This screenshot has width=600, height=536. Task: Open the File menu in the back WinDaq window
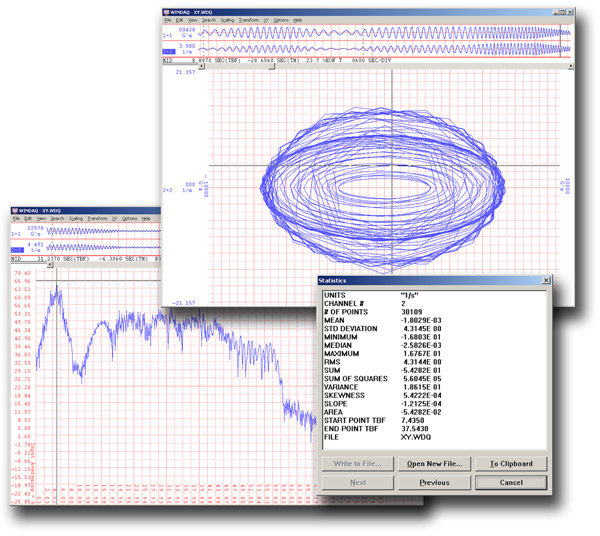[16, 218]
